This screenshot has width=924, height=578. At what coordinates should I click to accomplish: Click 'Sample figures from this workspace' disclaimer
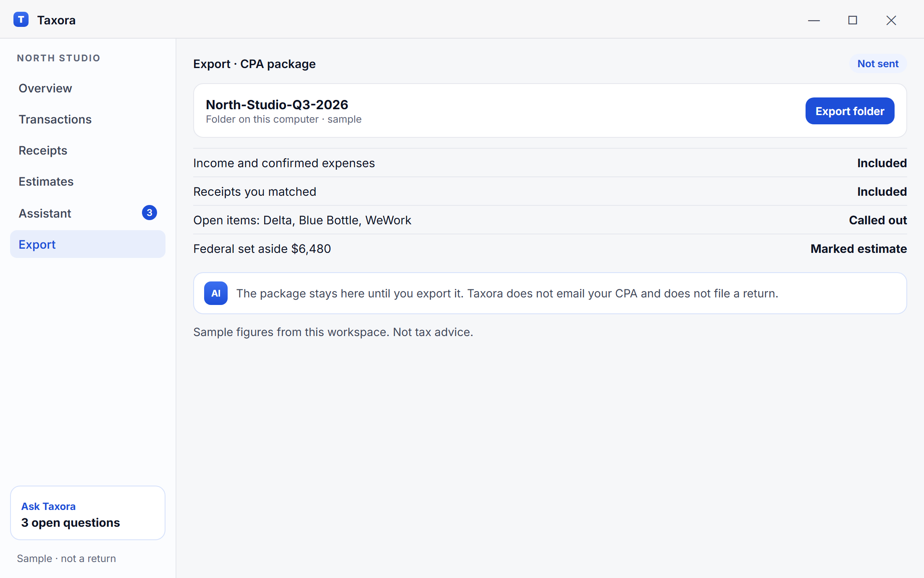click(333, 332)
